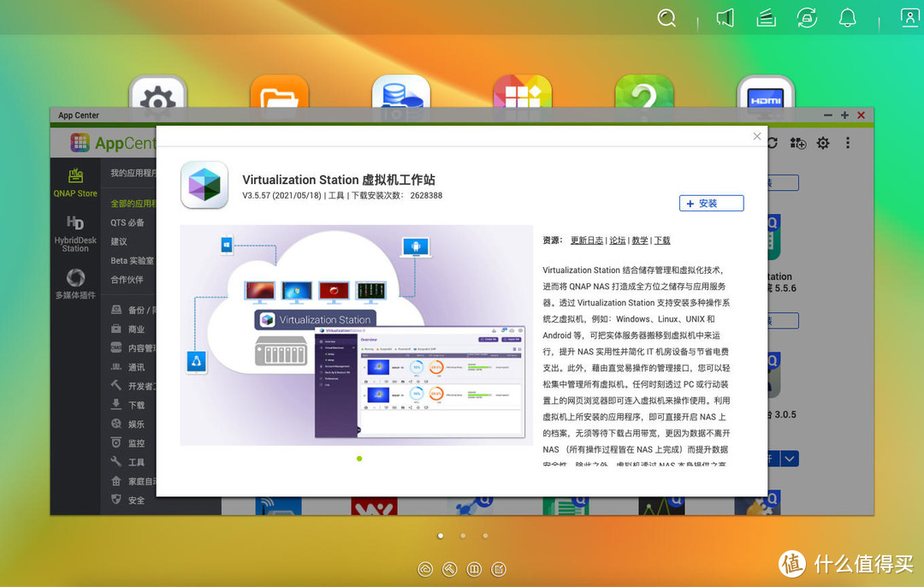This screenshot has height=587, width=924.
Task: Click the 安装 install button
Action: pyautogui.click(x=711, y=204)
